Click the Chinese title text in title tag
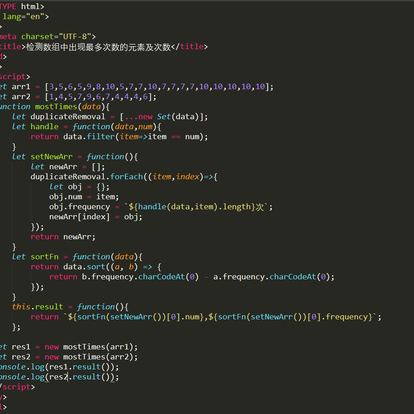Viewport: 414px width, 414px height. (x=98, y=47)
